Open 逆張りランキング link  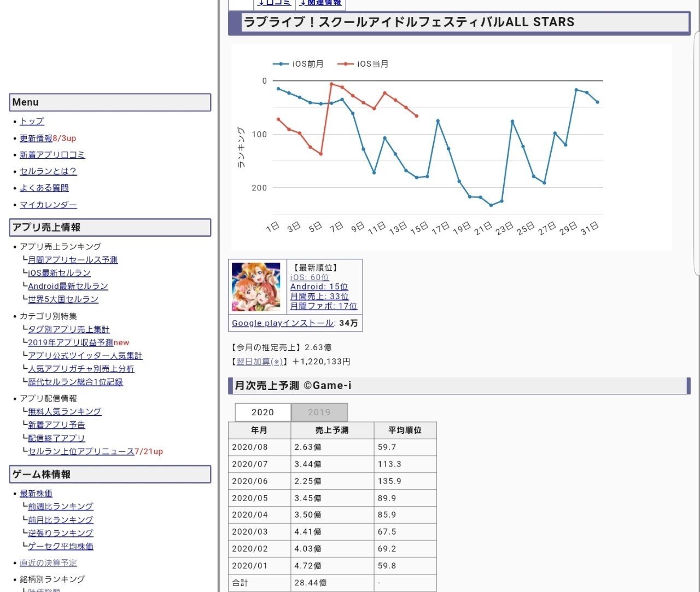tap(61, 533)
